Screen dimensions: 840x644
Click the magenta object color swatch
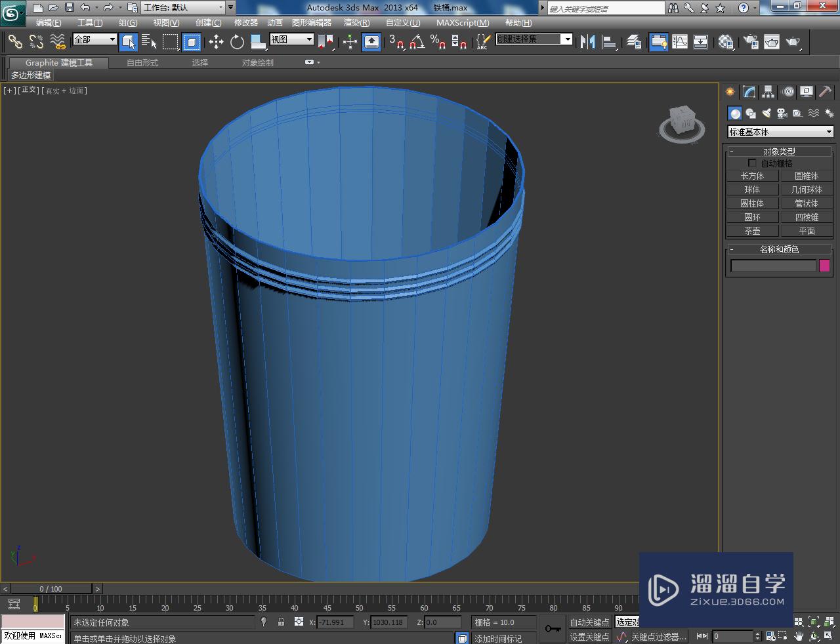(x=824, y=266)
